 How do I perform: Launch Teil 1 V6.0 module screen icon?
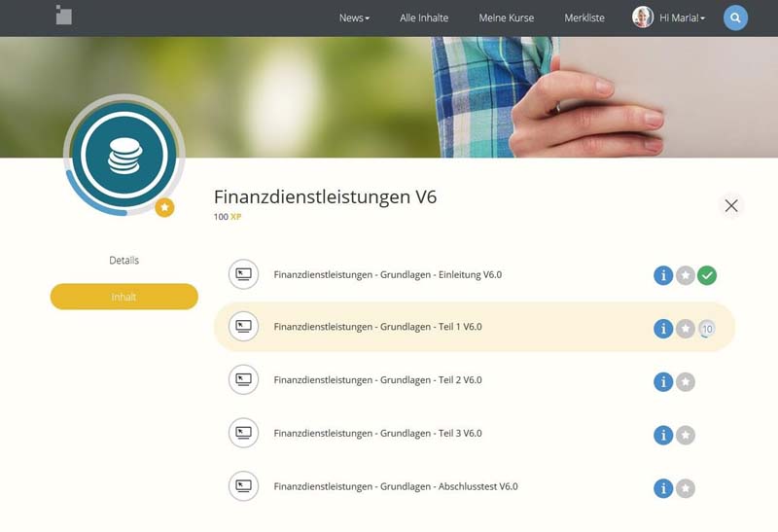(243, 327)
